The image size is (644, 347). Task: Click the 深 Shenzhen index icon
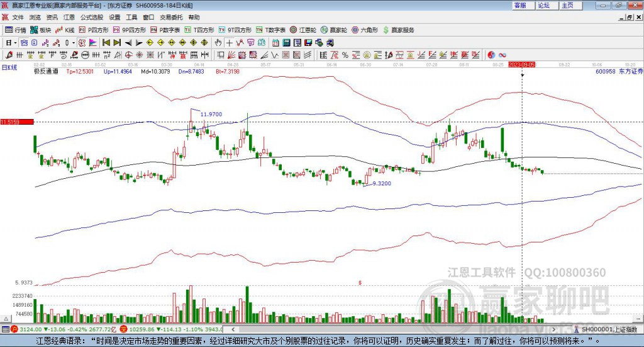pos(124,329)
